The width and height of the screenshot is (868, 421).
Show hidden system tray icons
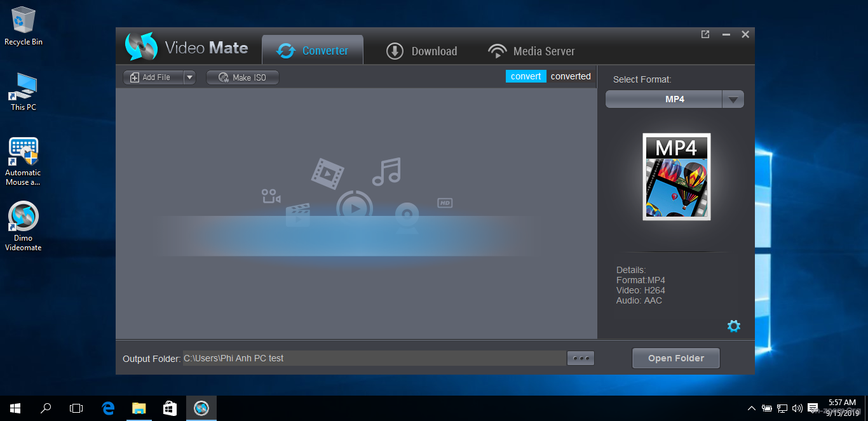[752, 408]
